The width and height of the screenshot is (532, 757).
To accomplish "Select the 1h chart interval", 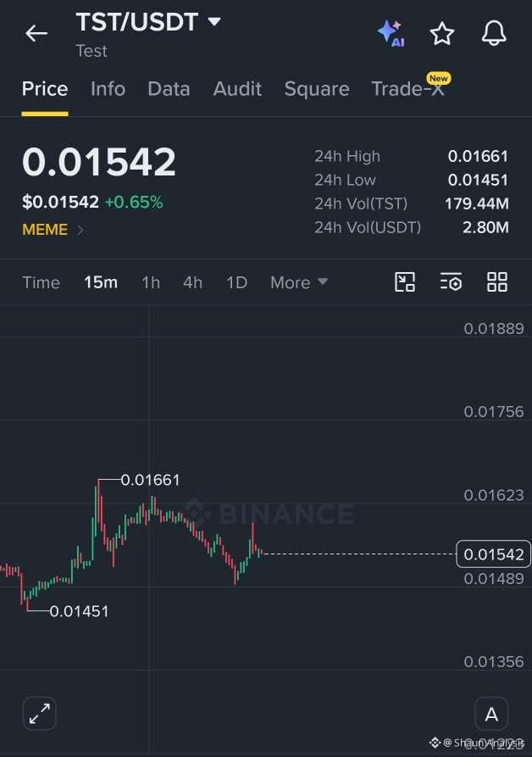I will click(151, 282).
